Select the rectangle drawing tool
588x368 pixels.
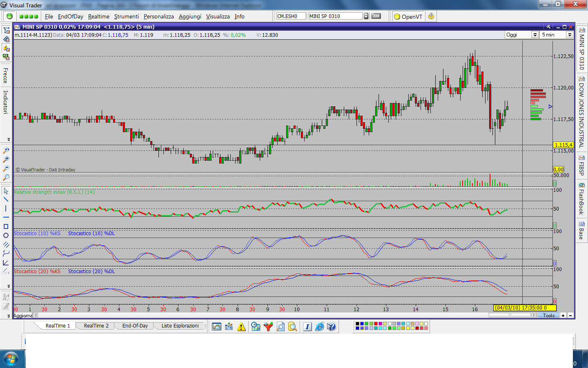[6, 227]
